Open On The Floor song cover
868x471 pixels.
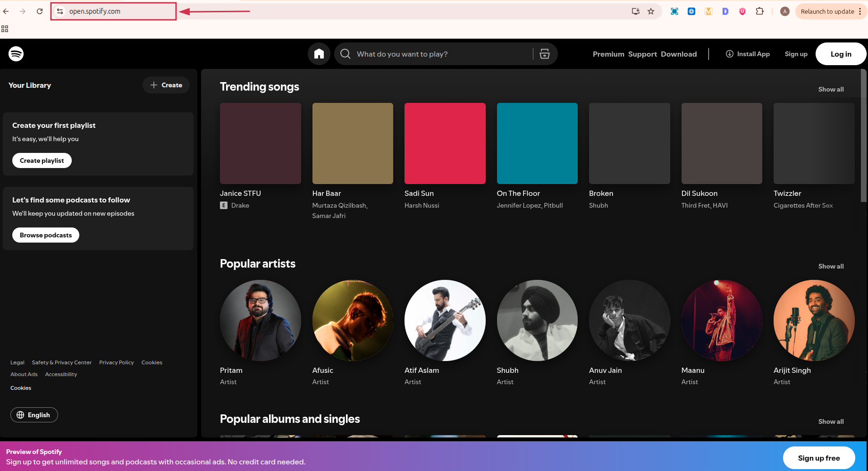point(537,143)
